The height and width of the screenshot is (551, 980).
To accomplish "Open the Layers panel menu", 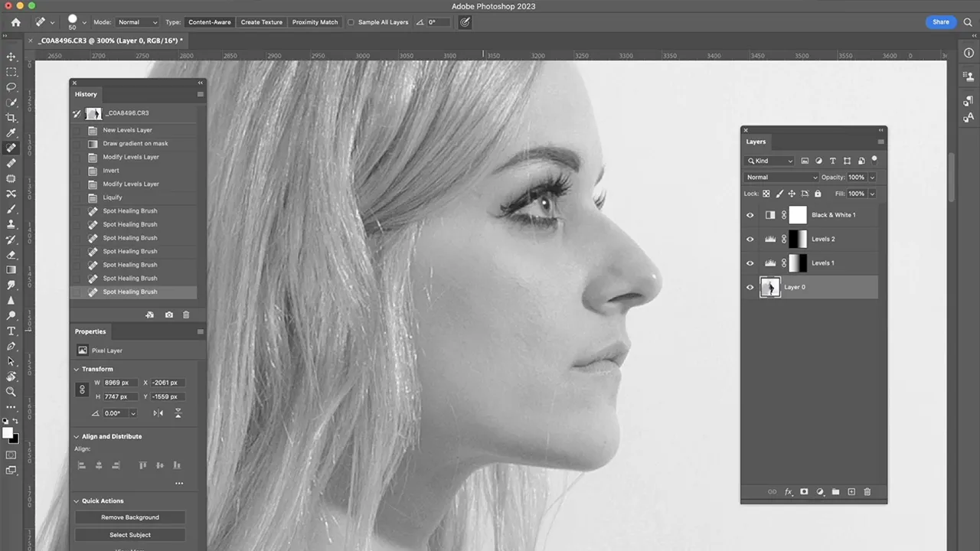I will point(881,142).
